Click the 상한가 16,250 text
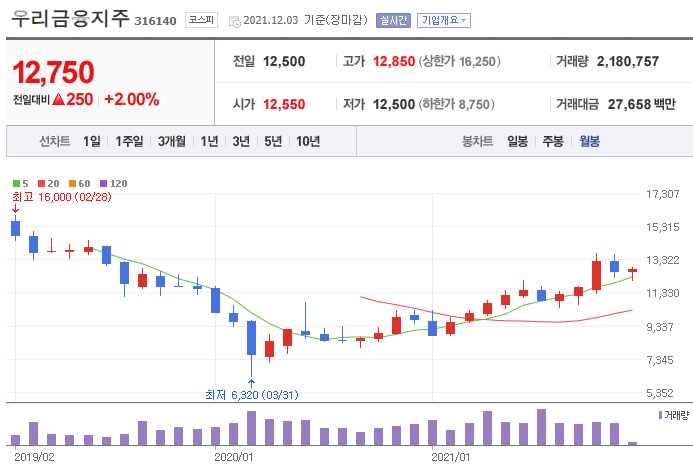This screenshot has width=693, height=470. [x=460, y=61]
